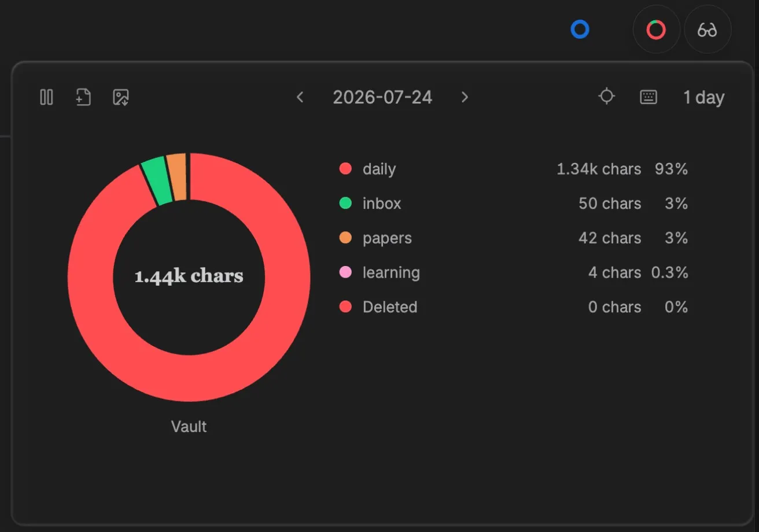759x532 pixels.
Task: Click the 0% percentage
Action: [676, 307]
